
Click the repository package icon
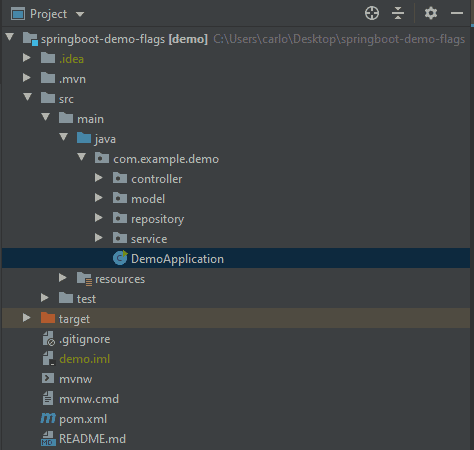[120, 218]
